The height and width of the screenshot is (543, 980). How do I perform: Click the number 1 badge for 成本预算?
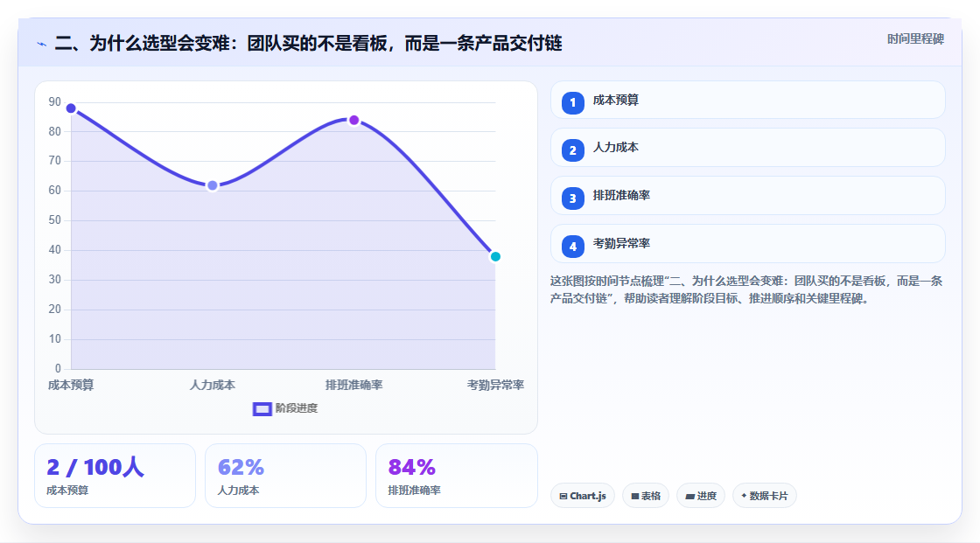point(572,102)
